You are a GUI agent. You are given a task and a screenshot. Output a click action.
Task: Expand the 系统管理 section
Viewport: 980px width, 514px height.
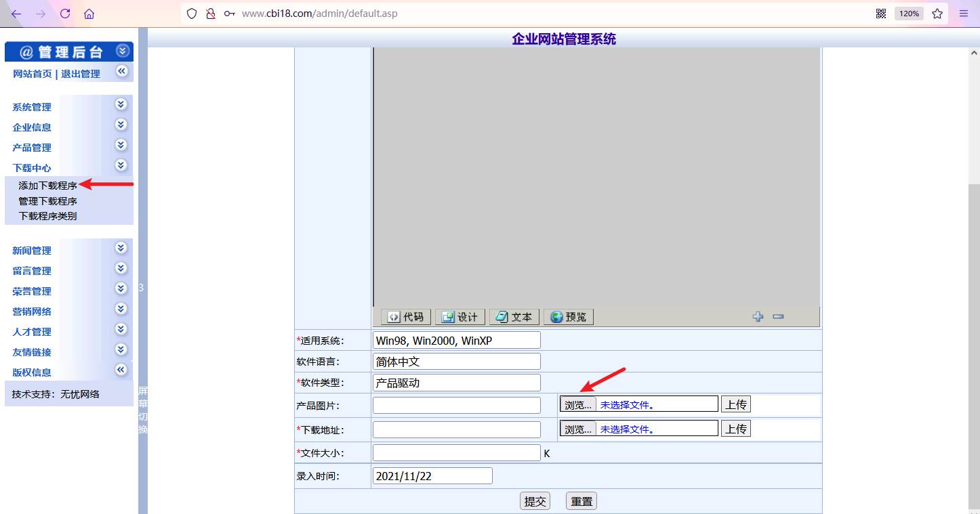(121, 104)
